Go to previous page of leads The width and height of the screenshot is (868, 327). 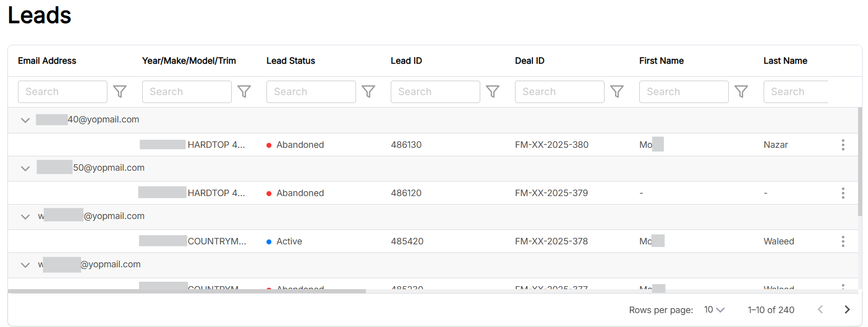[x=820, y=310]
